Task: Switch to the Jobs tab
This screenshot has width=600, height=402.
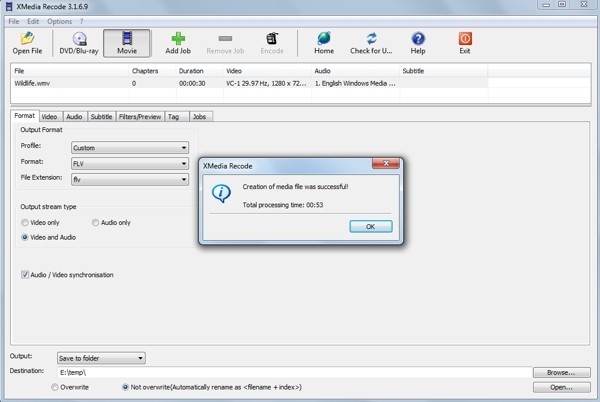Action: tap(199, 117)
